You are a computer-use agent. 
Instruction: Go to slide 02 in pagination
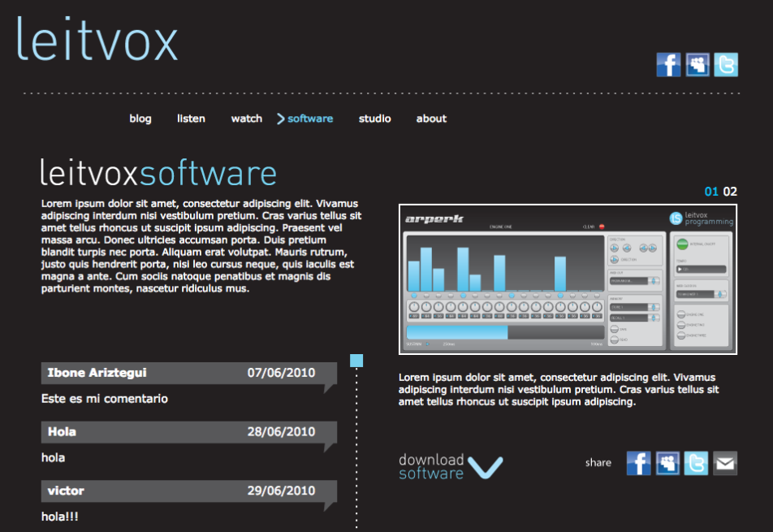point(730,192)
